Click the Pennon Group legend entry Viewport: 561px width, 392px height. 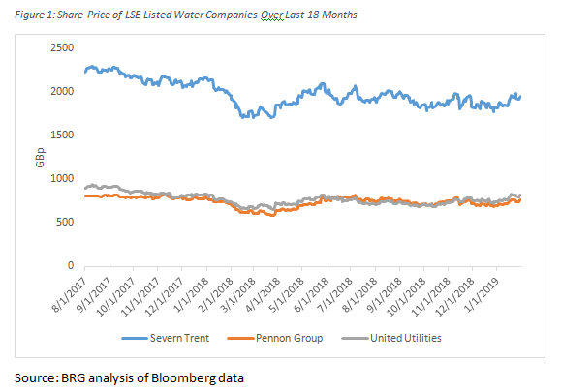275,338
